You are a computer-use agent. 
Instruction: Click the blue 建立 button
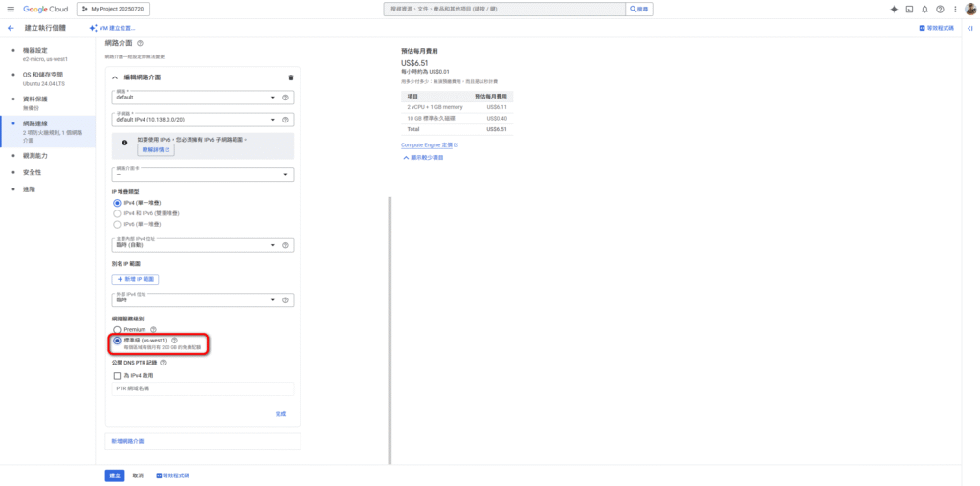pyautogui.click(x=115, y=475)
